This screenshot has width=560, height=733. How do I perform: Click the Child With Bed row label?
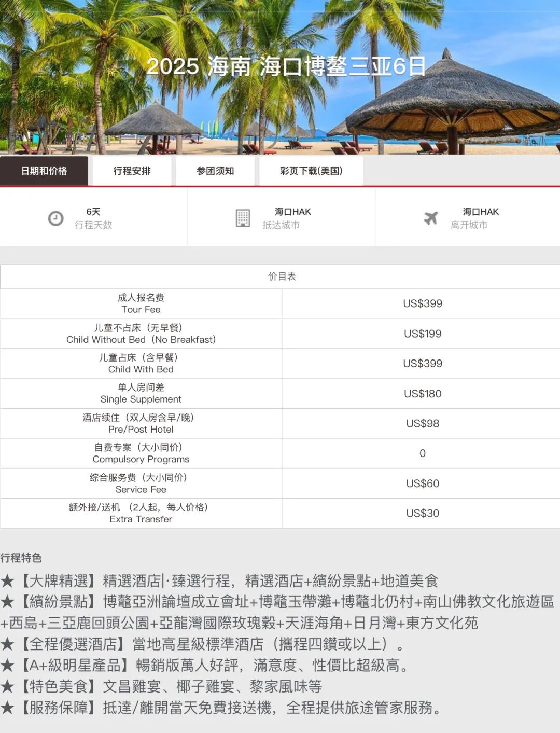pyautogui.click(x=141, y=363)
